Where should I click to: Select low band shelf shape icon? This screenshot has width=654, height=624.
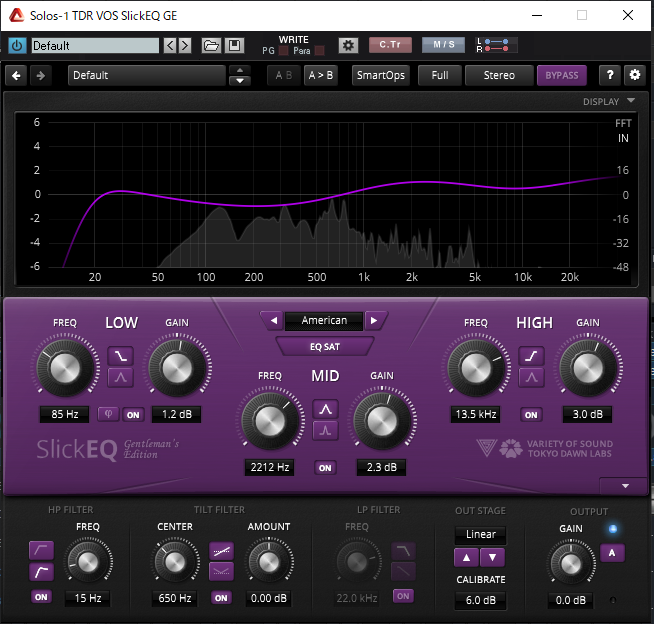click(x=121, y=356)
